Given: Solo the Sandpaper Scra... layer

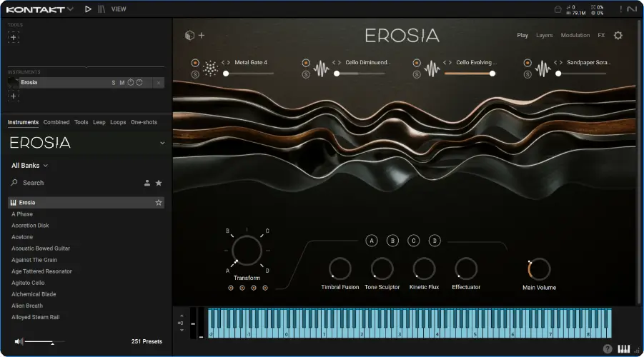Looking at the screenshot, I should click(x=527, y=74).
